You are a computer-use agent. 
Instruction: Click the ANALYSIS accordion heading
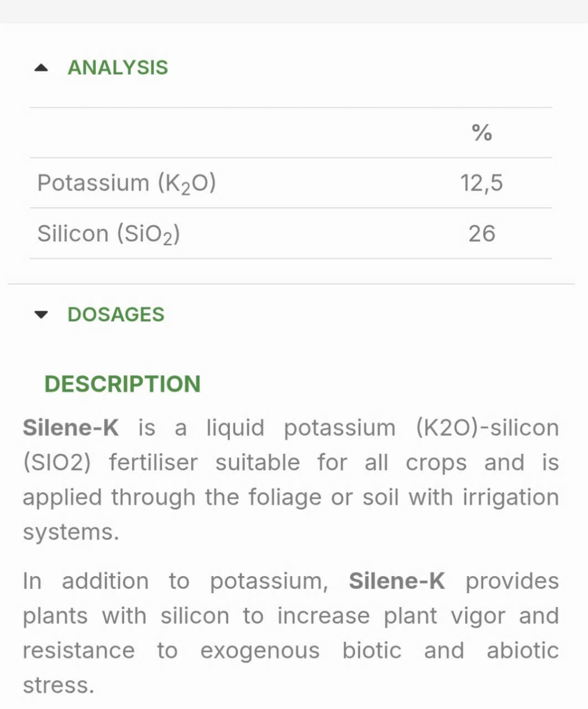[x=118, y=68]
